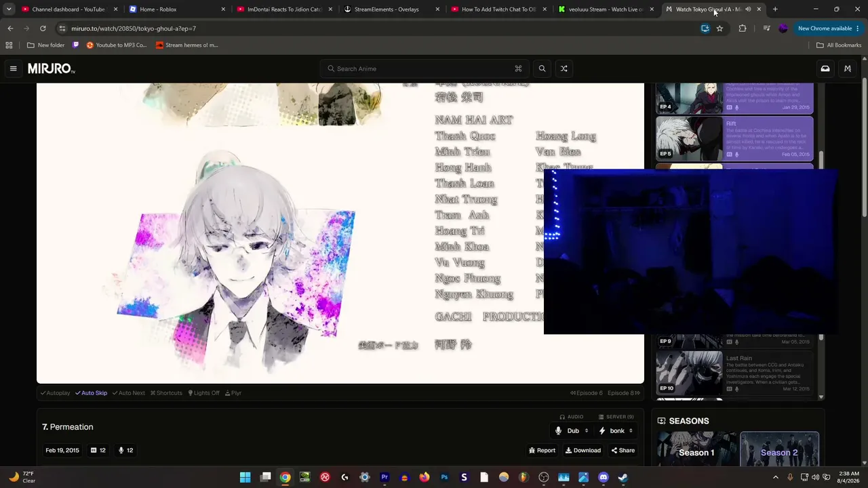Open OBS Studio from the taskbar
The image size is (868, 488).
pyautogui.click(x=543, y=477)
